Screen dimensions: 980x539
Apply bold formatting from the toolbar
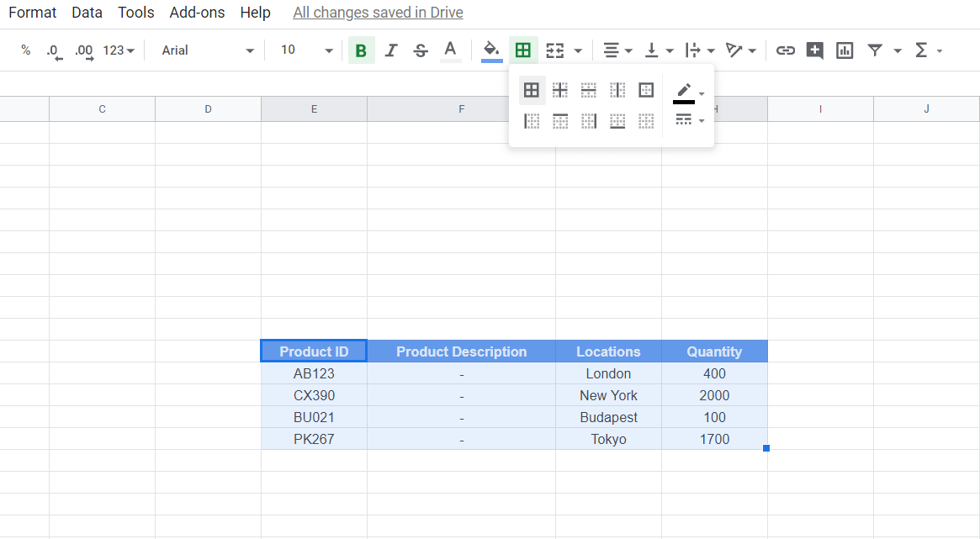click(x=361, y=50)
